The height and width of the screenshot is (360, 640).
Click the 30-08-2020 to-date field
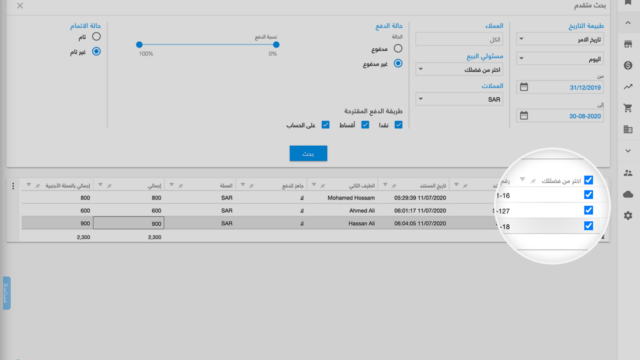pos(560,116)
